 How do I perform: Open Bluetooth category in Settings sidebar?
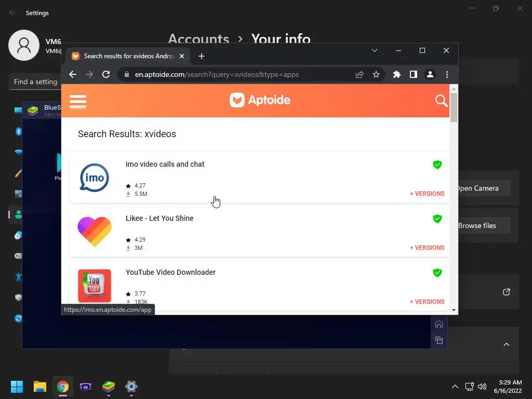[x=18, y=131]
